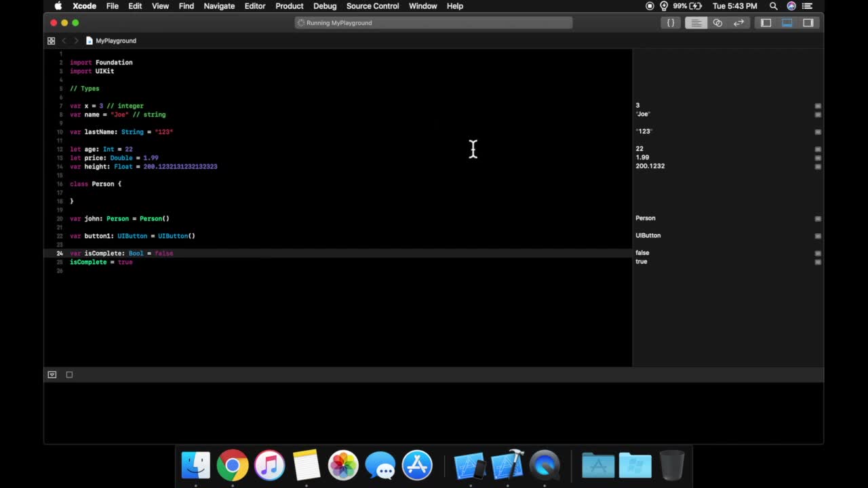Go forward in editor history
This screenshot has height=488, width=868.
(x=76, y=41)
